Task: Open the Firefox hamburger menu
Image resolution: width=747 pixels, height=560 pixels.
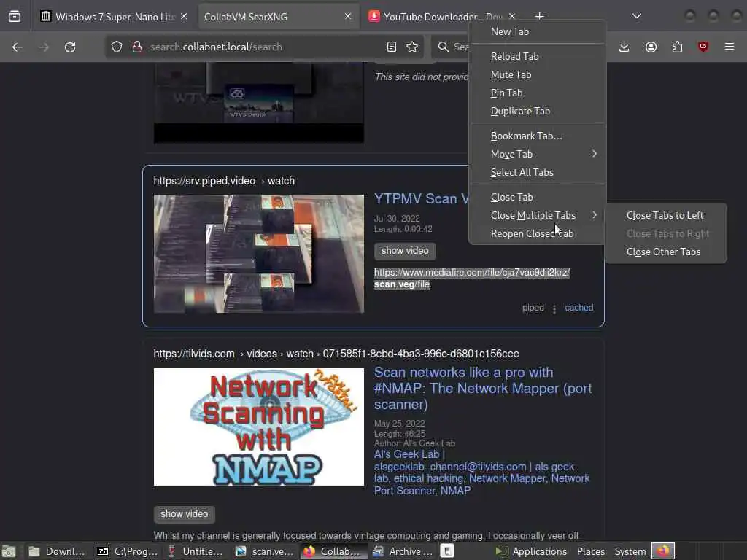Action: (729, 47)
